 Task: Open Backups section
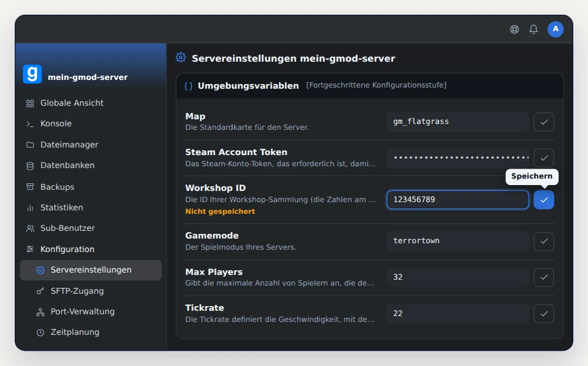coord(91,187)
